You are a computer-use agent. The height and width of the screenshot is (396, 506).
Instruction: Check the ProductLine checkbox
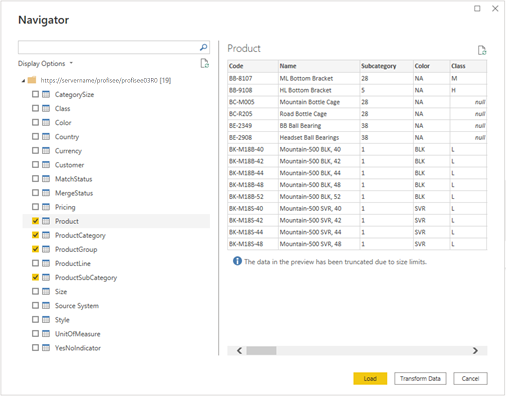(x=35, y=263)
